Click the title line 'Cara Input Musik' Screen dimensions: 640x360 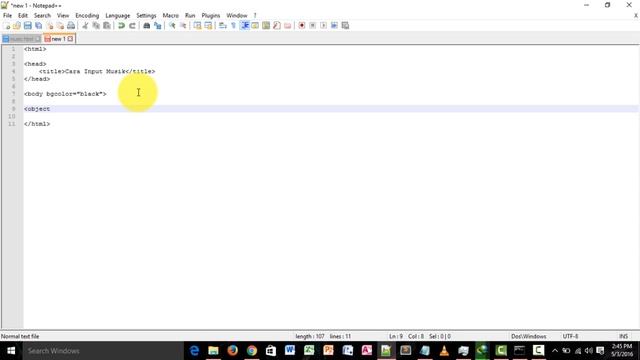97,71
